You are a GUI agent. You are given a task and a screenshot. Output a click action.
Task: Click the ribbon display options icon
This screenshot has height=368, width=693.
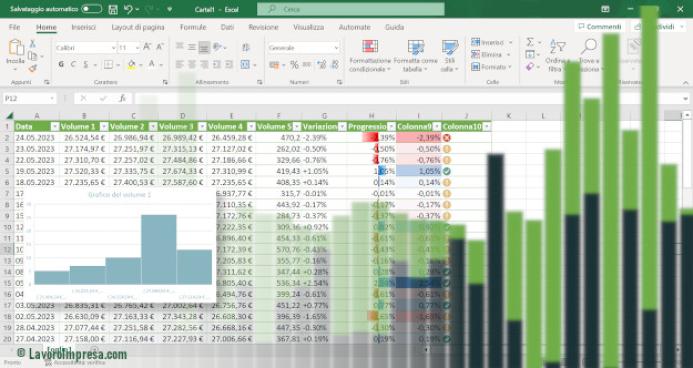coord(605,9)
